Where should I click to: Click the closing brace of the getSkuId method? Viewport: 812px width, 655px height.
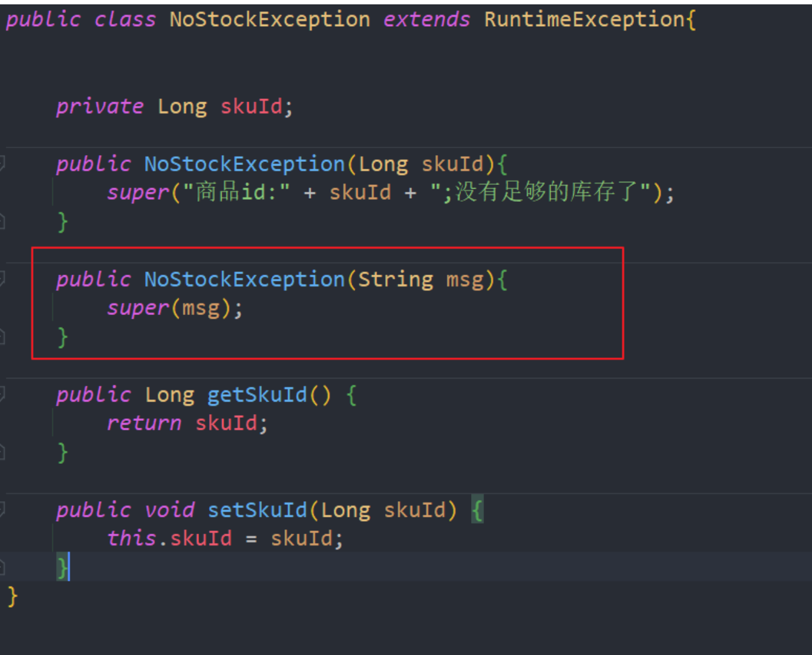pyautogui.click(x=62, y=452)
